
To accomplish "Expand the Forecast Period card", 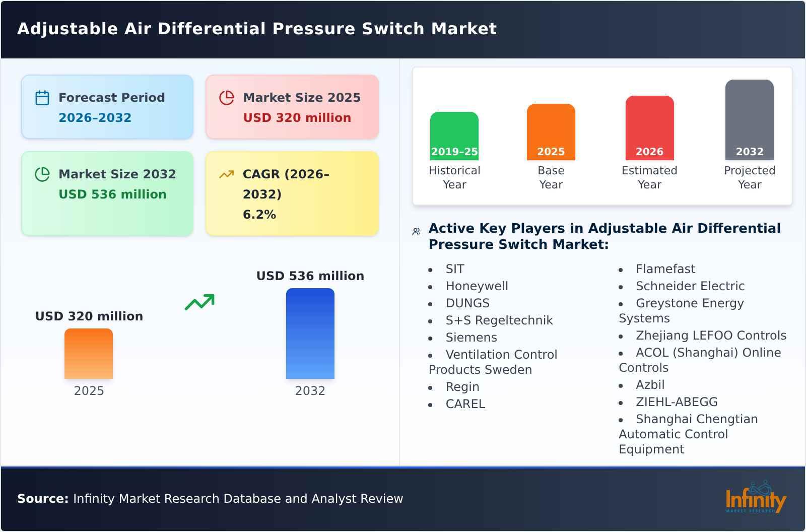I will point(107,106).
